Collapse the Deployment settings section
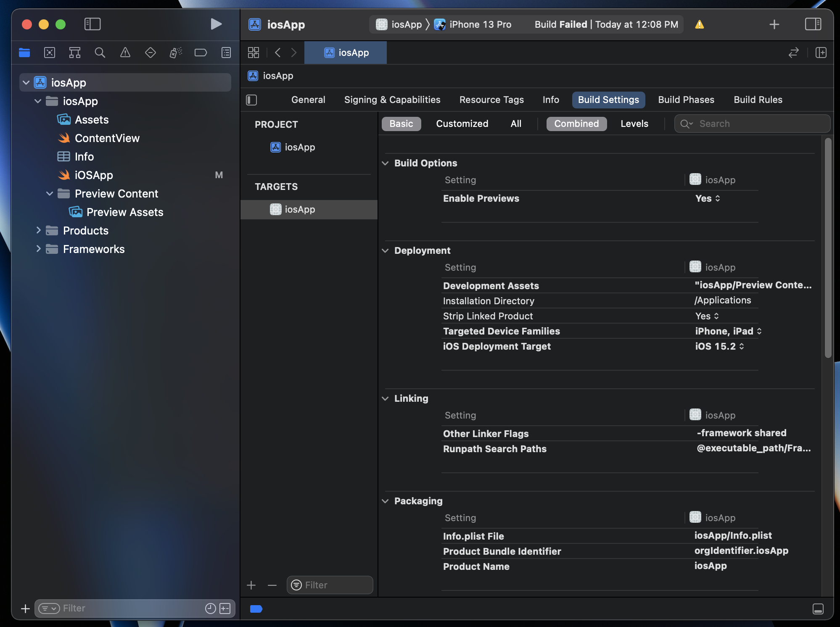840x627 pixels. [x=385, y=250]
